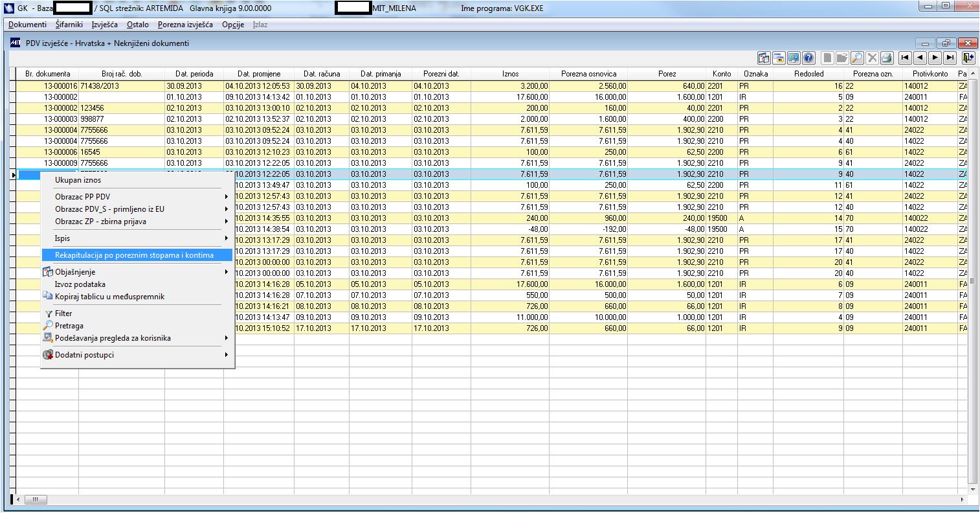This screenshot has height=513, width=980.
Task: Expand Obrazac PDV_S - primljeno iz EU submenu
Action: click(137, 209)
